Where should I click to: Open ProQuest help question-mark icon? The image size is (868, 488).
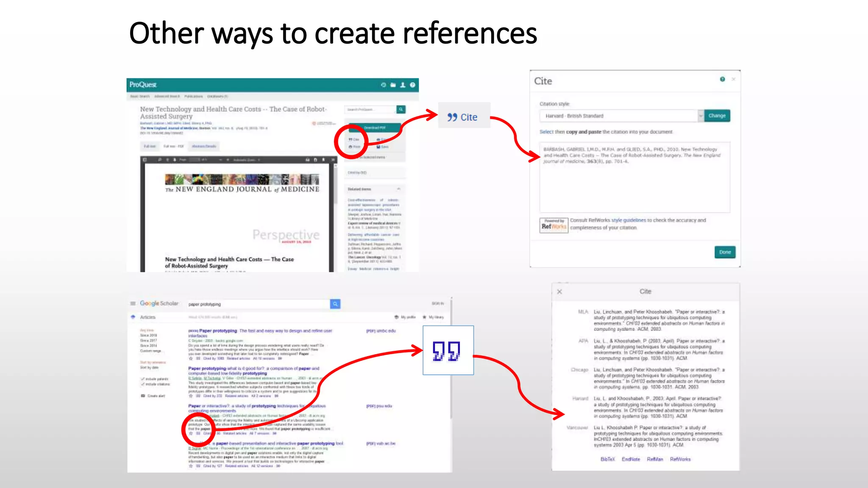412,85
